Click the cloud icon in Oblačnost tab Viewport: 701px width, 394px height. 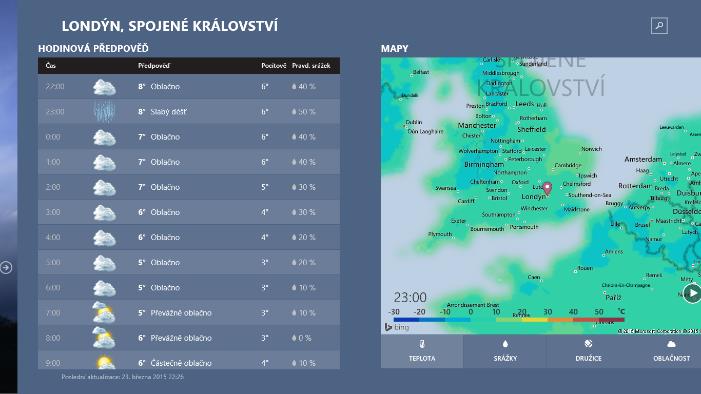(671, 344)
